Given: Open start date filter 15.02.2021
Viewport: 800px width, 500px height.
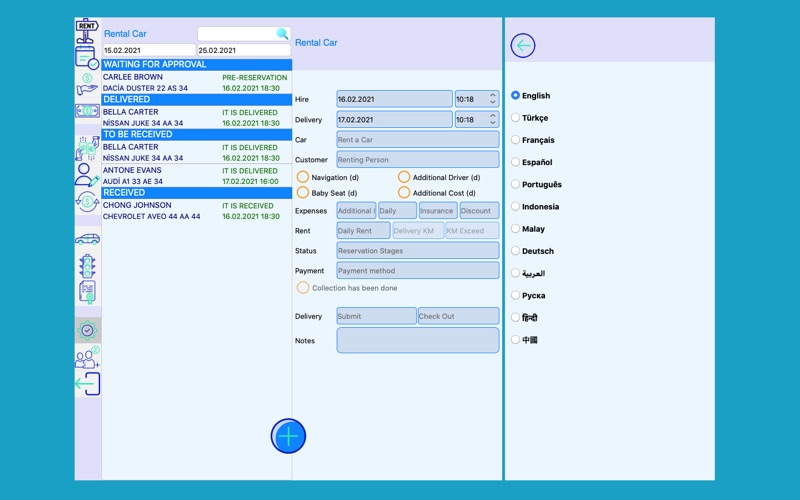Looking at the screenshot, I should pyautogui.click(x=149, y=50).
